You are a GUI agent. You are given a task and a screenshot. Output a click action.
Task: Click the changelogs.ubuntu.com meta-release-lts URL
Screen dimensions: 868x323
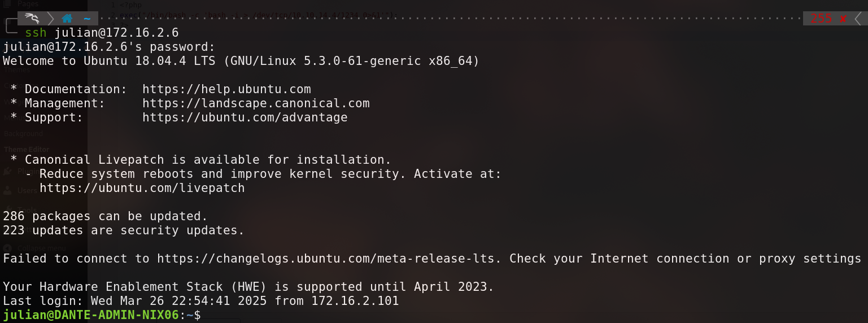pos(329,259)
